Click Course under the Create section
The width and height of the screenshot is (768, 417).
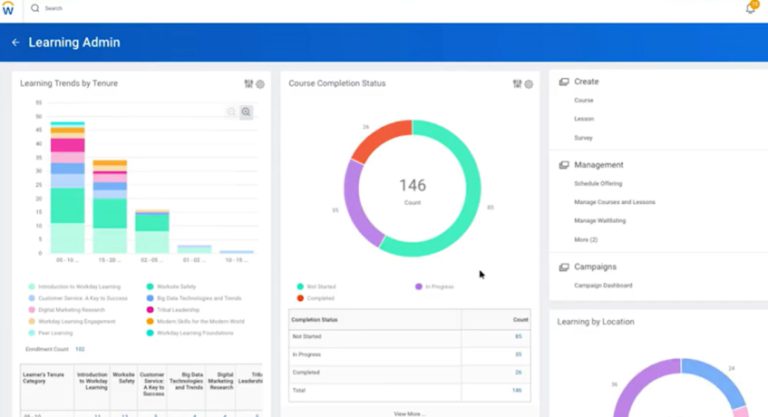click(x=584, y=101)
